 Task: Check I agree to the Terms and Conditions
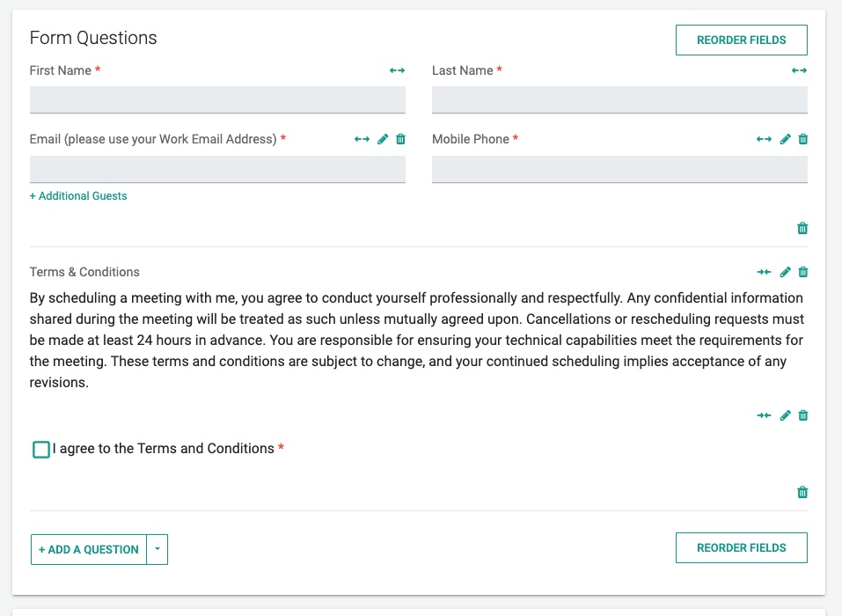click(41, 450)
